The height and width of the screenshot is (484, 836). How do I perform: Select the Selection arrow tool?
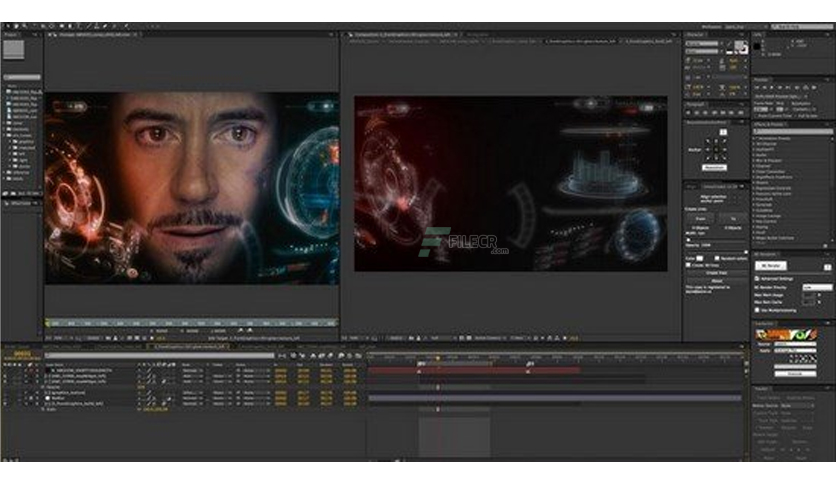[7, 26]
